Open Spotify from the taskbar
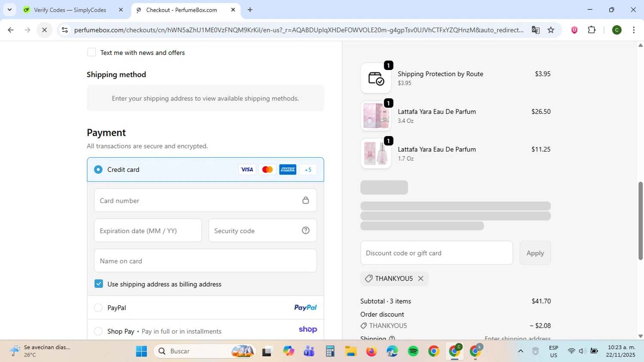Image resolution: width=644 pixels, height=362 pixels. [413, 351]
